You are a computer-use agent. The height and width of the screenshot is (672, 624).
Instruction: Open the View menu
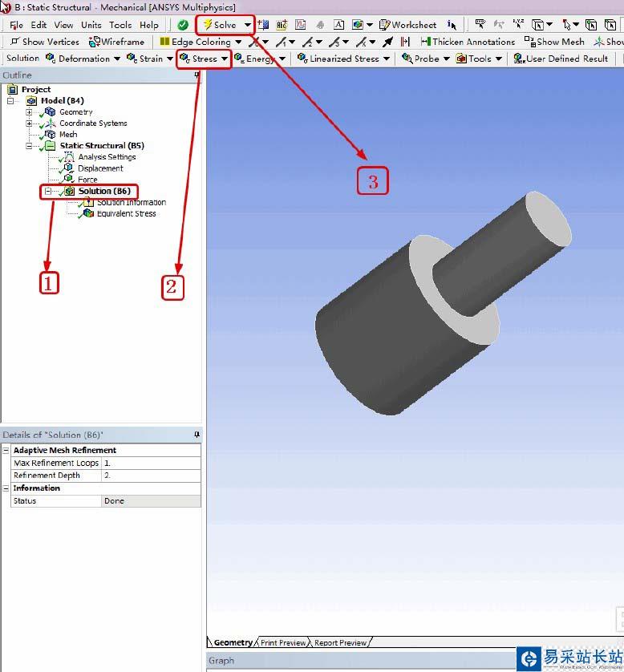point(63,25)
